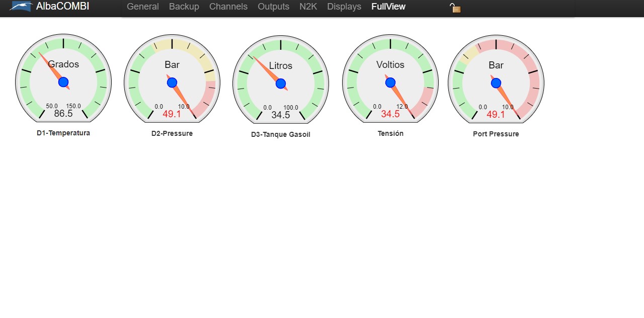Click the D1-Temperatura gauge label

(x=63, y=133)
